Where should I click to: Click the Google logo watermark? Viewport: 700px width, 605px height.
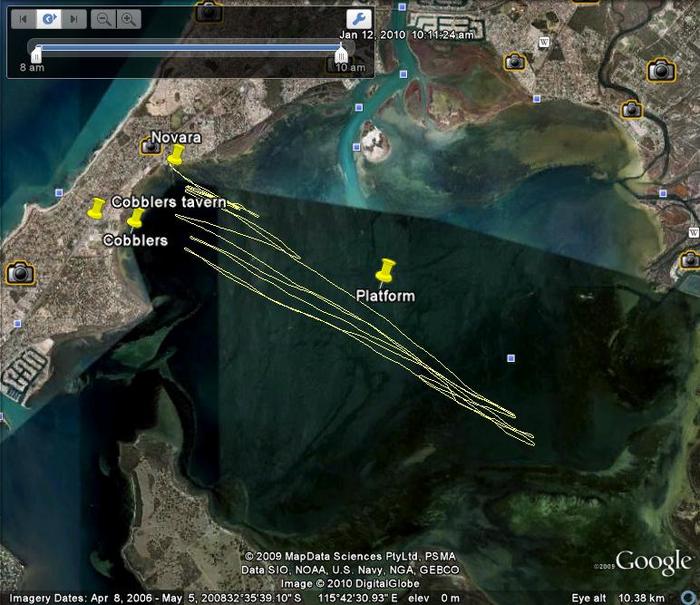pyautogui.click(x=652, y=562)
